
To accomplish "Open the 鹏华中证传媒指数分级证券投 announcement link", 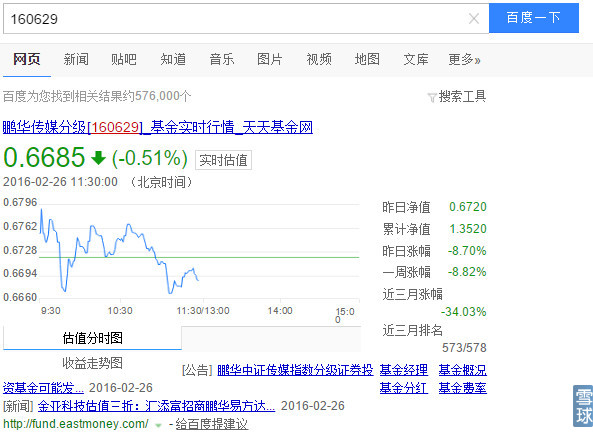I will pyautogui.click(x=295, y=370).
